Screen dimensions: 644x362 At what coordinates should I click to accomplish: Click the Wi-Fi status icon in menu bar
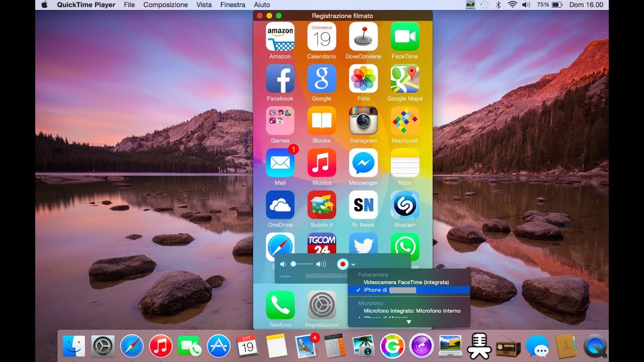pyautogui.click(x=512, y=5)
